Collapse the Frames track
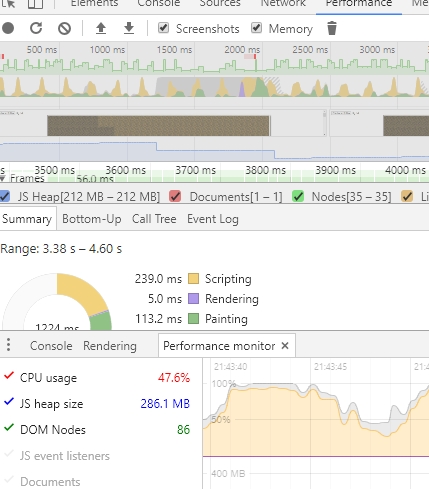This screenshot has width=429, height=489. click(x=3, y=179)
